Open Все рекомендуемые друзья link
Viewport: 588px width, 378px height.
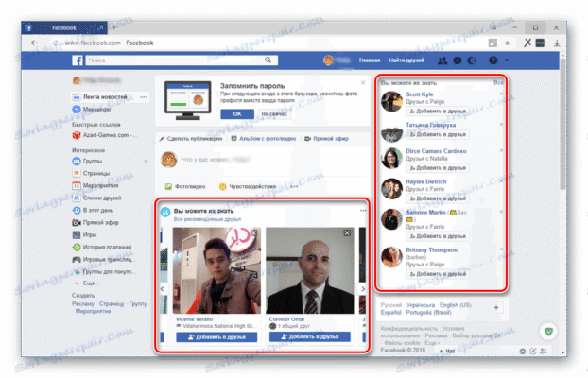[x=207, y=219]
